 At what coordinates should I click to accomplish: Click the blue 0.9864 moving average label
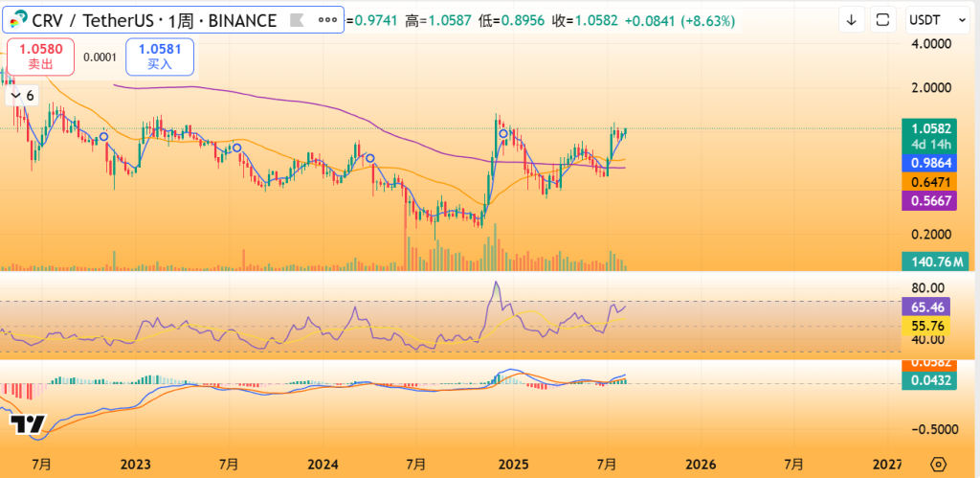point(928,163)
